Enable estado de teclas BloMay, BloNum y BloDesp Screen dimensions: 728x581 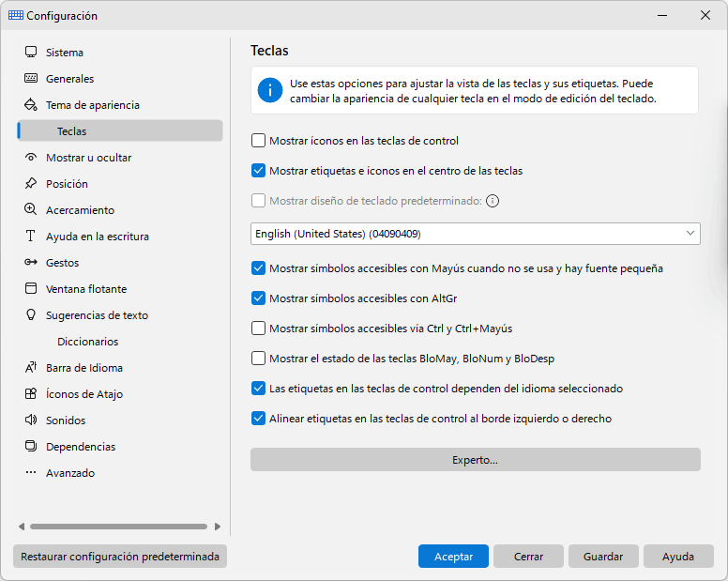258,358
